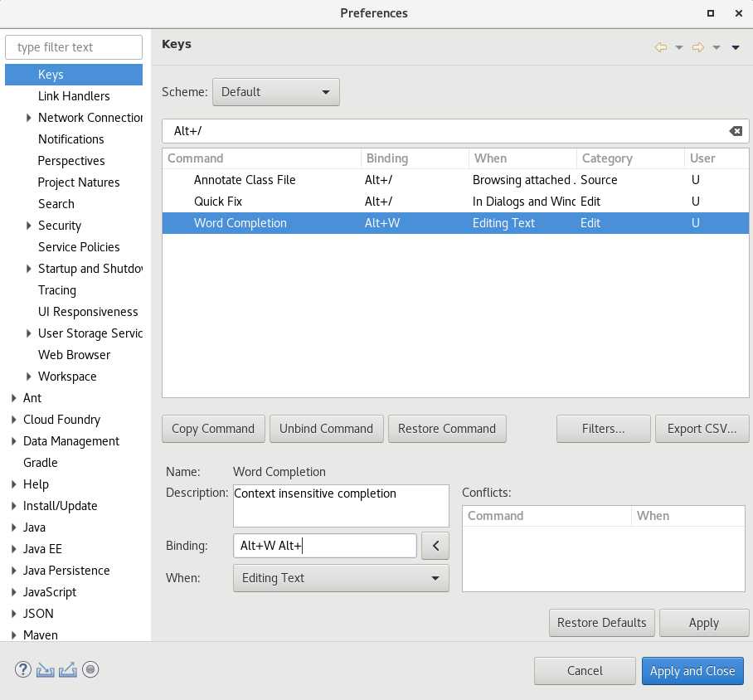Expand the Install/Update node
The width and height of the screenshot is (753, 700).
click(x=14, y=506)
